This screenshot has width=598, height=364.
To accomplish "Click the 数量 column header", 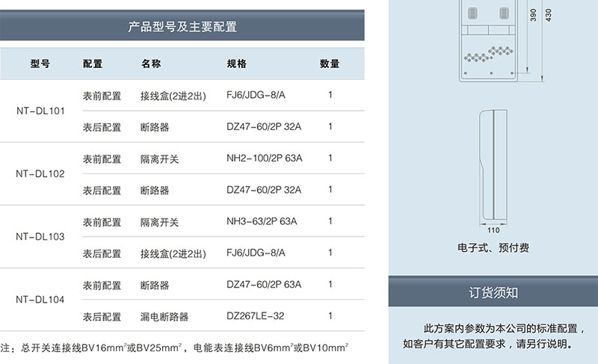I will tap(330, 64).
